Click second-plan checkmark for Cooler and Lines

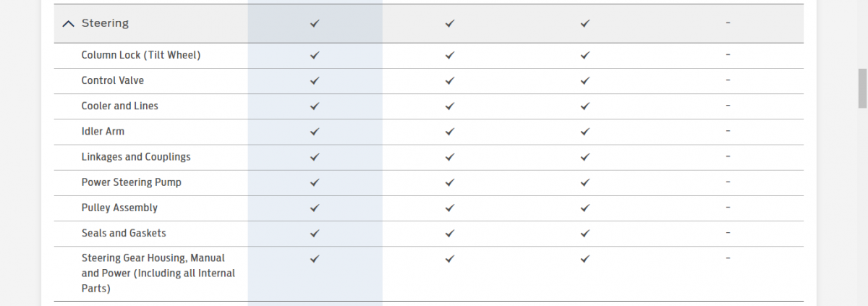450,106
